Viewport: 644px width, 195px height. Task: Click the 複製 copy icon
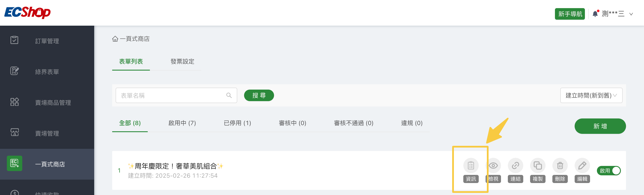coord(538,165)
